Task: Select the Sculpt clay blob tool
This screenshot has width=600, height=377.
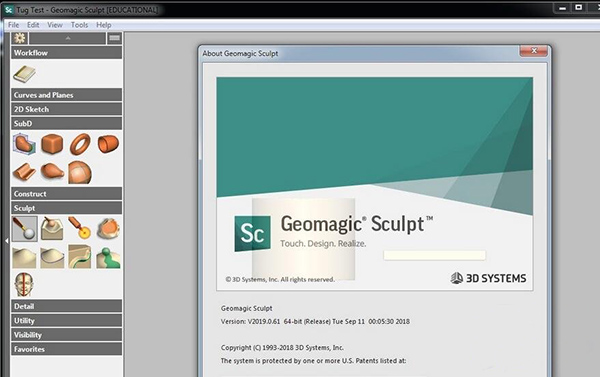Action: click(108, 228)
